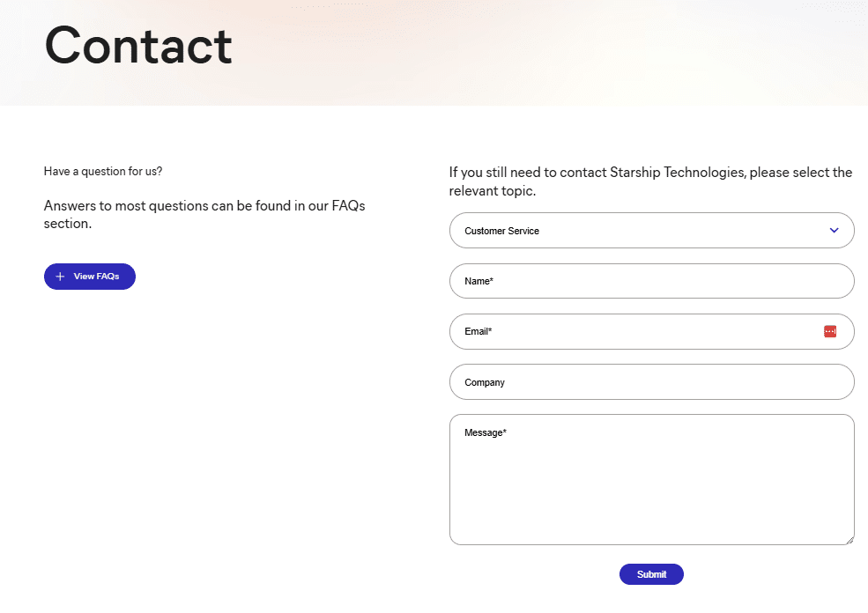Focus the Email input field
The height and width of the screenshot is (613, 868).
tap(634, 332)
